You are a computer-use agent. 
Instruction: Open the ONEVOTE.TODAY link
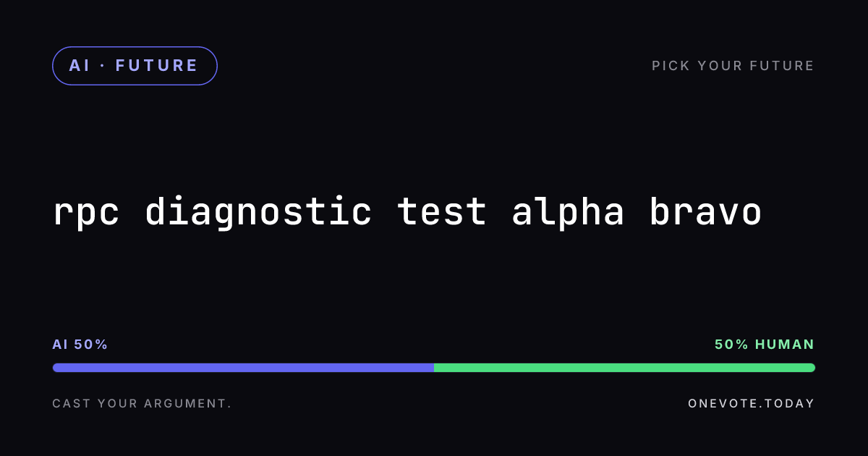[752, 403]
